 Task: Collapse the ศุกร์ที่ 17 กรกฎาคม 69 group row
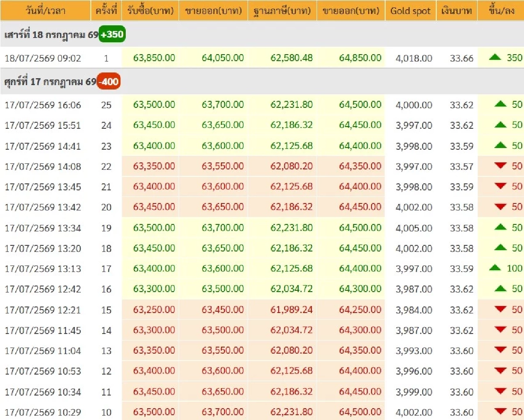[x=262, y=82]
